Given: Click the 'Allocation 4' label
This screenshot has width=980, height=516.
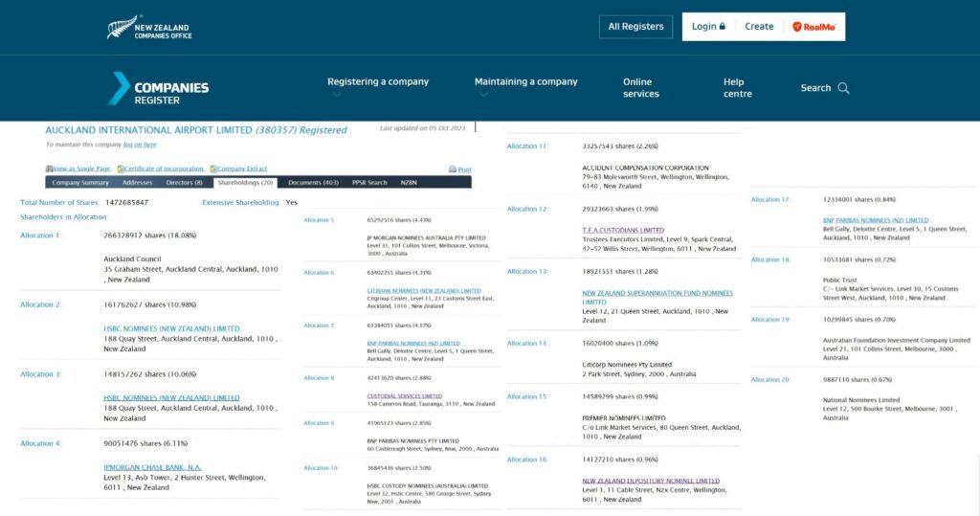Looking at the screenshot, I should click(40, 443).
